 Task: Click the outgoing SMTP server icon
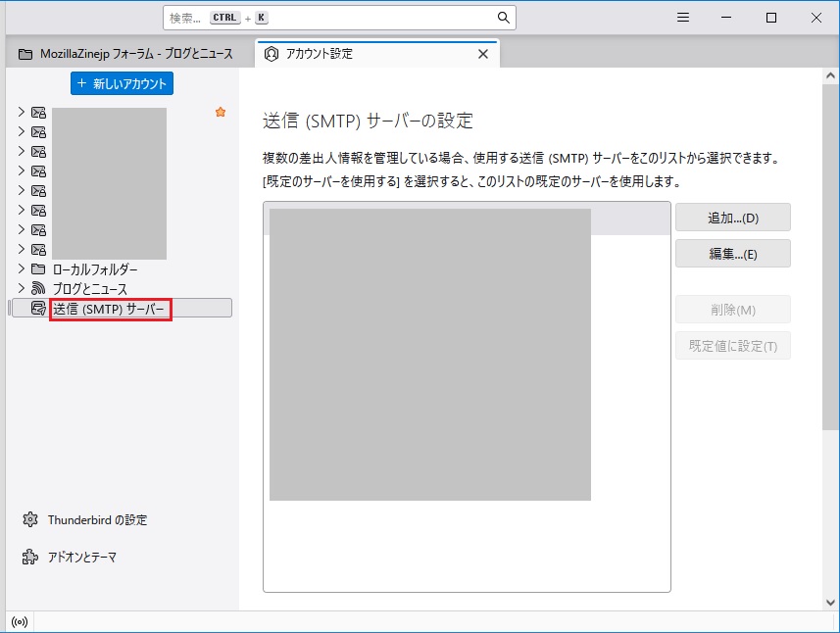(38, 309)
